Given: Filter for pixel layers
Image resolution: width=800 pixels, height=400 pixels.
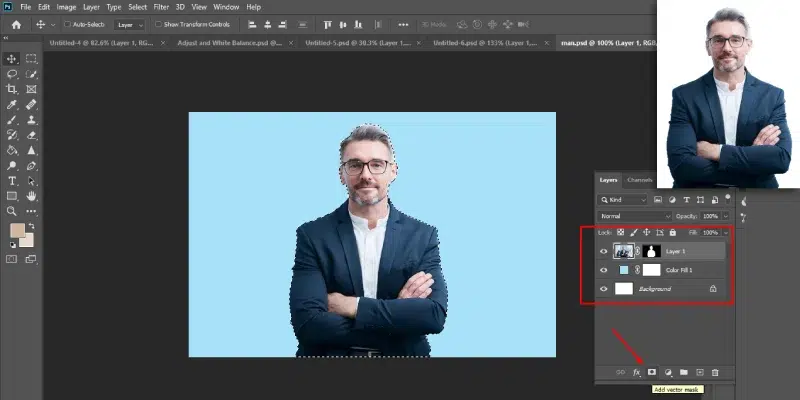Looking at the screenshot, I should pos(658,199).
